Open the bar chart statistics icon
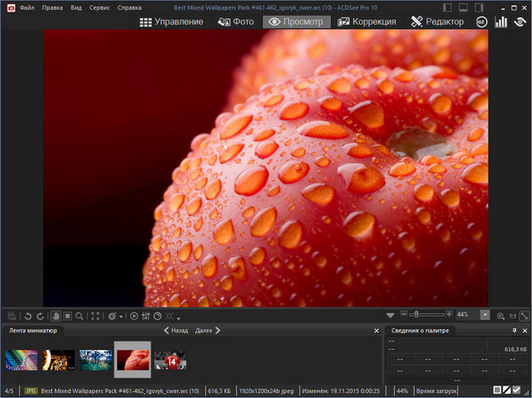Viewport: 532px width, 398px height. tap(500, 22)
